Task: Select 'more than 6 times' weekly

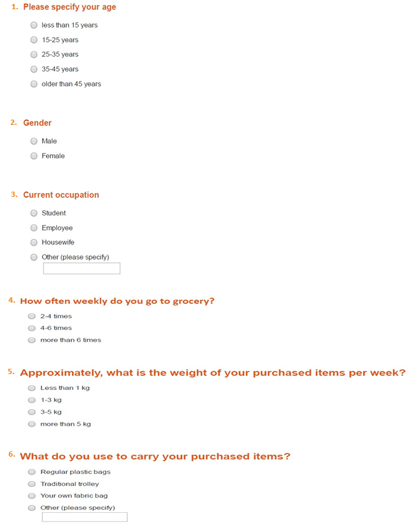Action: (x=32, y=340)
